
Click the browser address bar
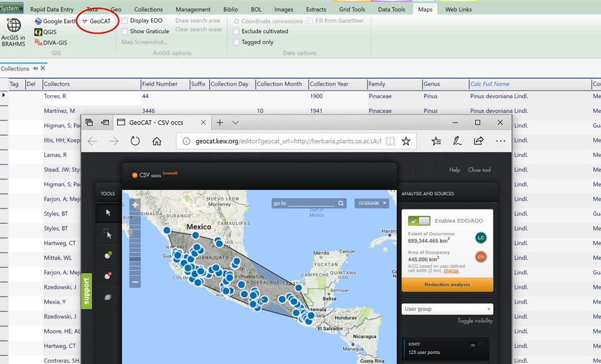(x=288, y=141)
